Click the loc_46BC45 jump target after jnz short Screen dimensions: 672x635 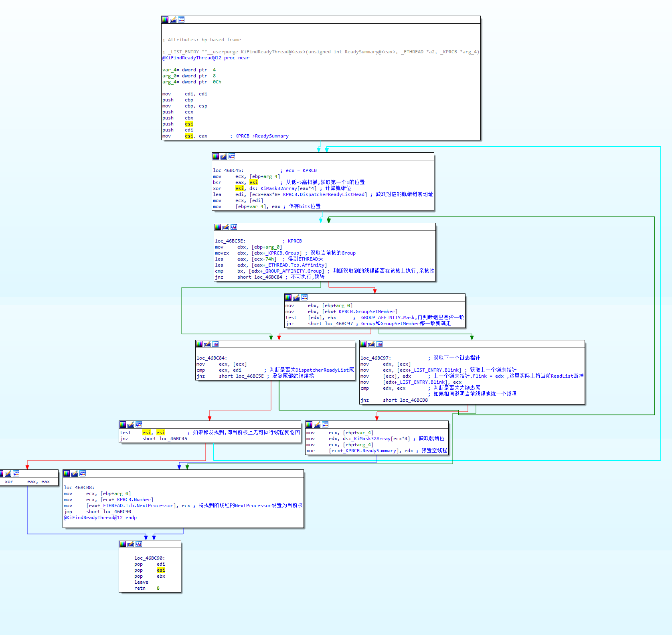[x=173, y=439]
